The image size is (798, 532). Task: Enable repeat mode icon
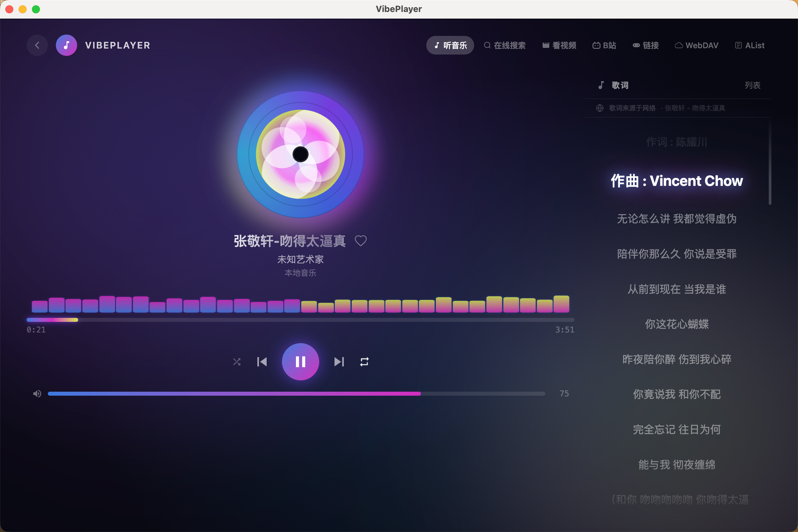[364, 362]
